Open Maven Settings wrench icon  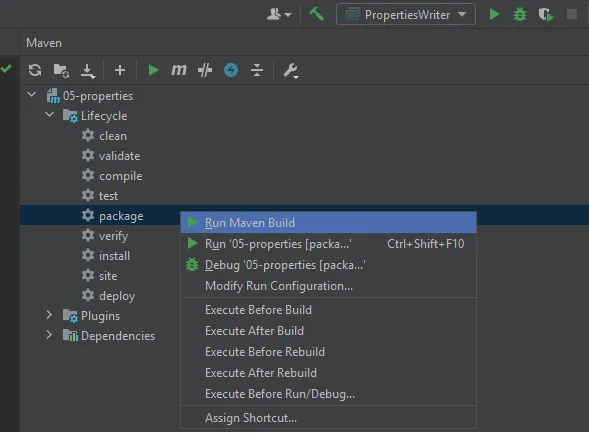pyautogui.click(x=291, y=71)
